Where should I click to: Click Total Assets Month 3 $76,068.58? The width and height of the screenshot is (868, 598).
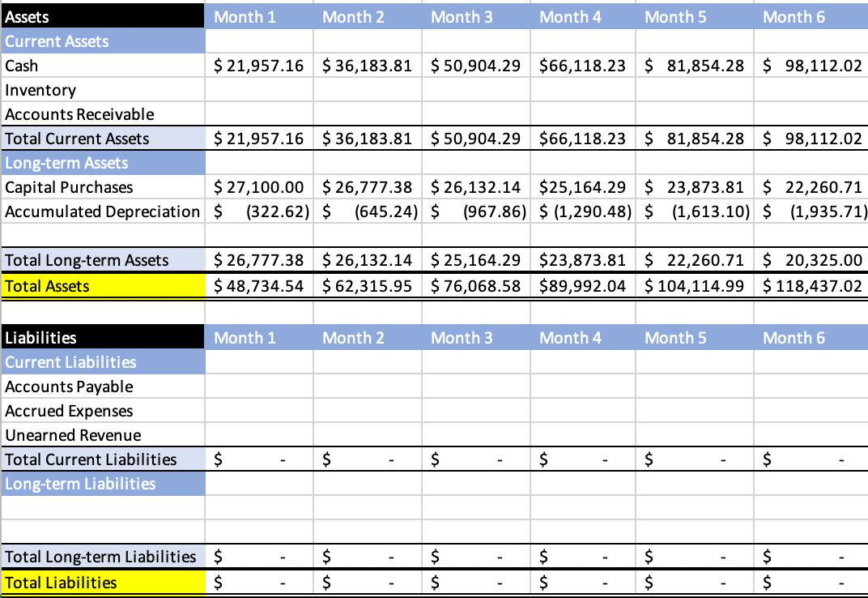click(476, 286)
